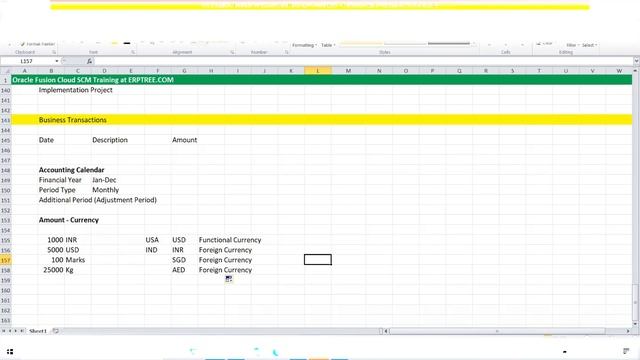Click inside the formula bar
640x360 pixels.
click(363, 61)
